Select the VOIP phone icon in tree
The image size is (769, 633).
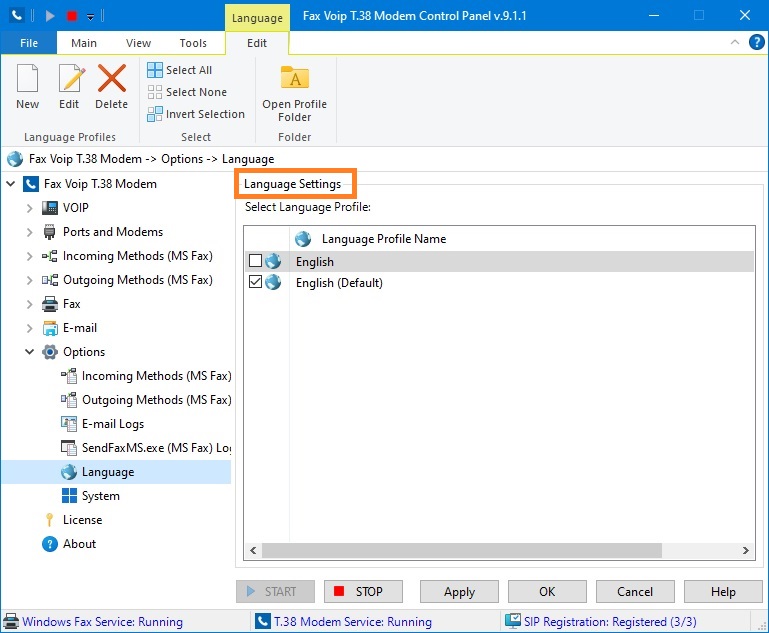click(x=50, y=208)
